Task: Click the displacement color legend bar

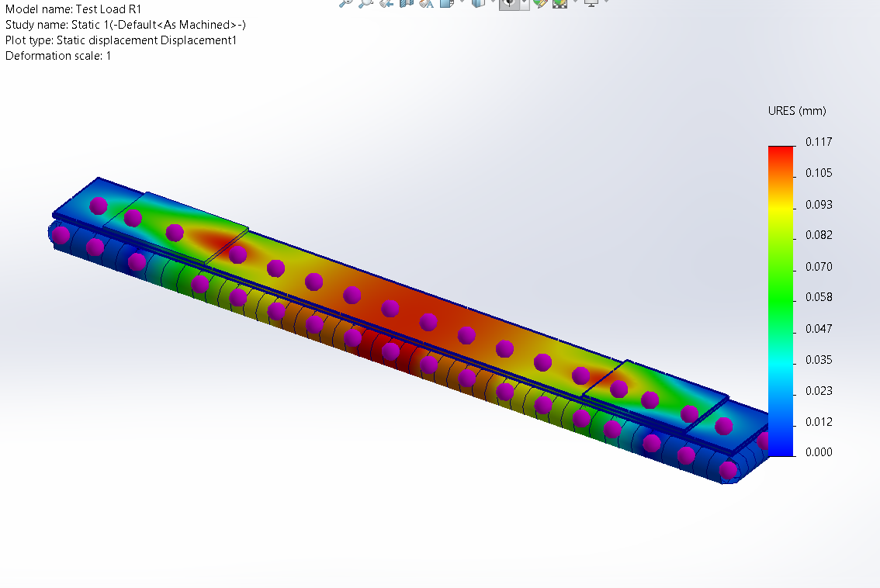Action: point(781,301)
